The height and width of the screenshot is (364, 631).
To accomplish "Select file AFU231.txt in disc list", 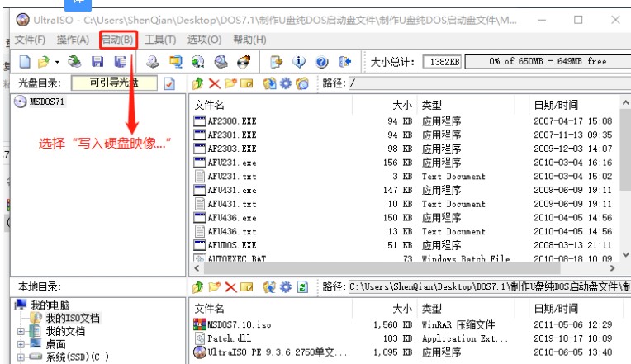I will [x=232, y=176].
